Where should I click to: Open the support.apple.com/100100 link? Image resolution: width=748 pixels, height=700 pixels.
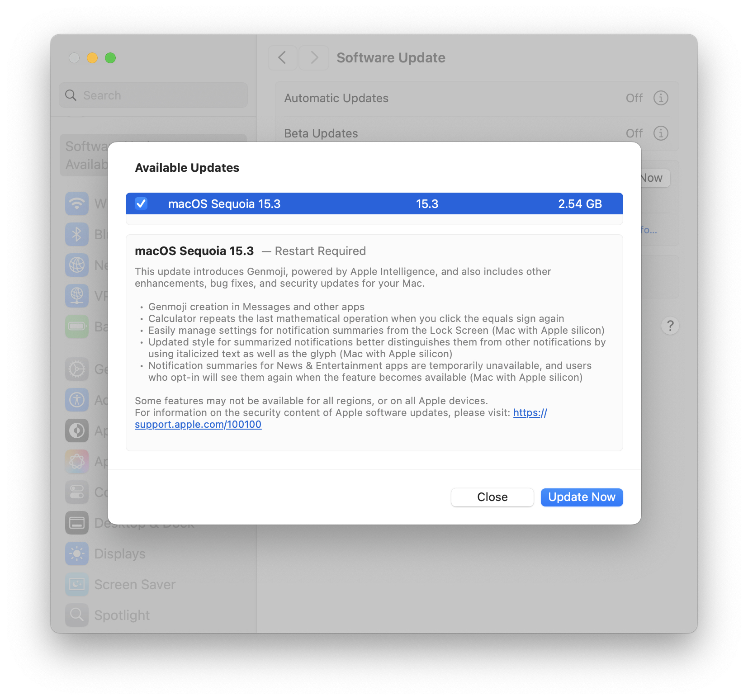(198, 424)
